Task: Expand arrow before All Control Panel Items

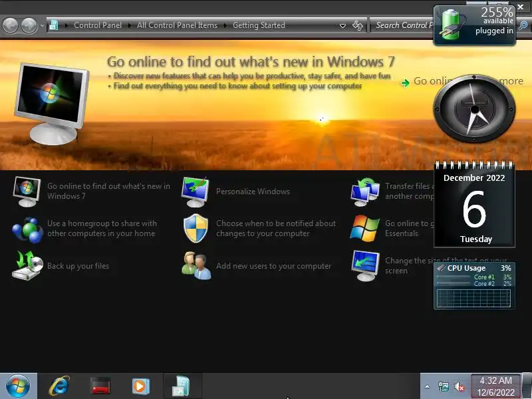Action: [130, 25]
